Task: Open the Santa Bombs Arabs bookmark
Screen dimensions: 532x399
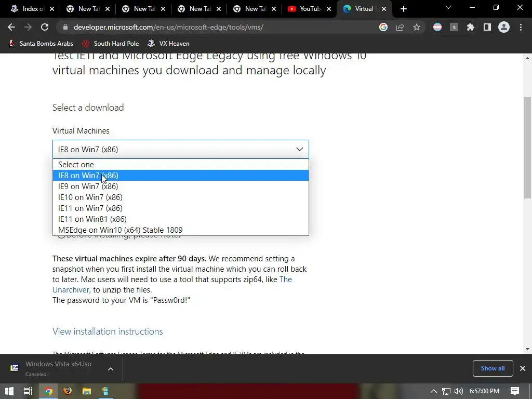Action: click(x=41, y=44)
